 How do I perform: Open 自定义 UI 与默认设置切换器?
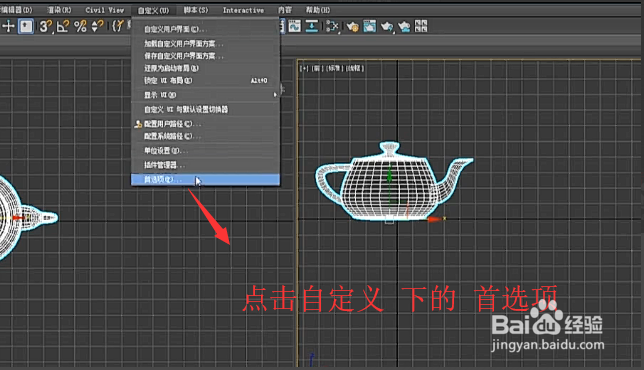pyautogui.click(x=205, y=110)
